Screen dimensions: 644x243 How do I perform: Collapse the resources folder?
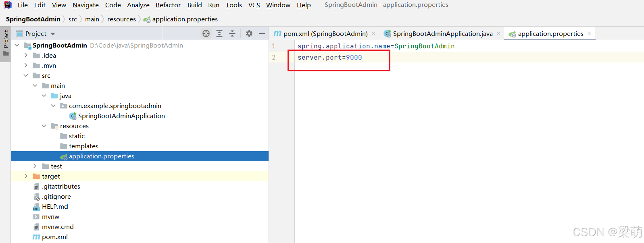(44, 126)
